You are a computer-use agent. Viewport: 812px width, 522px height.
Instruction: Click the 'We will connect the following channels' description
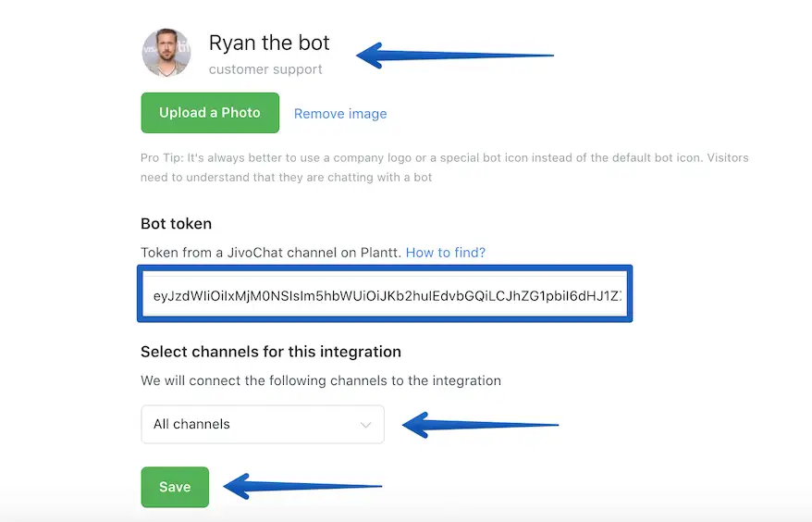(320, 379)
